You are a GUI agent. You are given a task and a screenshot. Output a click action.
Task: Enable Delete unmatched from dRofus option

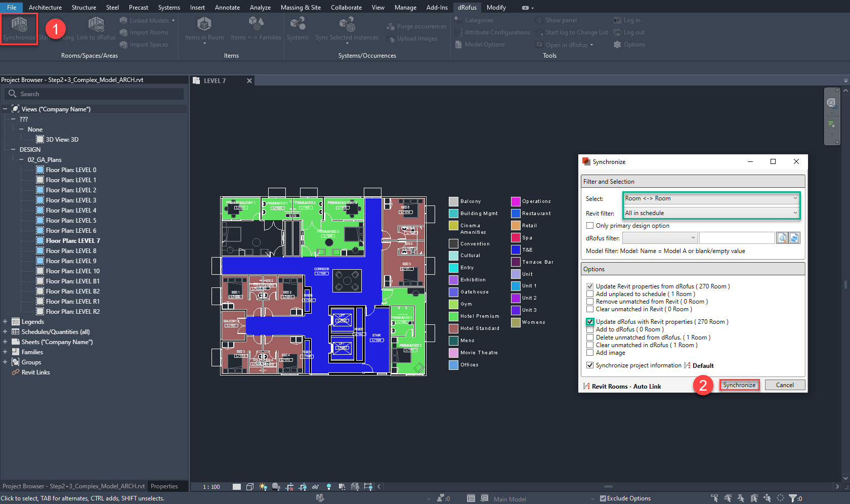[590, 337]
